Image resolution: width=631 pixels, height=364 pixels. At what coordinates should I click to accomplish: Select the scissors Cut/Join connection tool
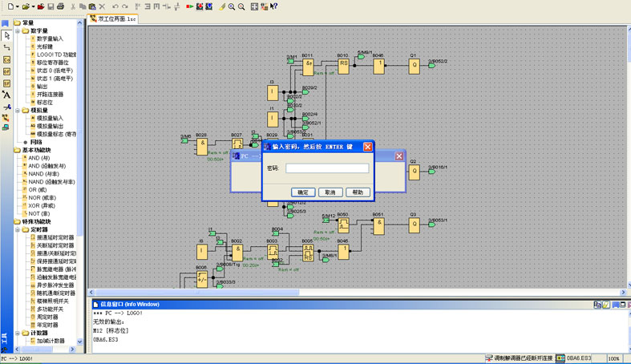(6, 107)
